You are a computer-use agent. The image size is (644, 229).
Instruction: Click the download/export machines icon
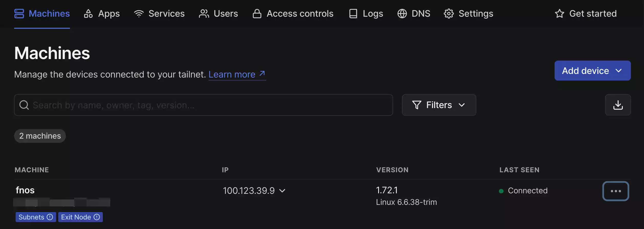click(x=618, y=105)
